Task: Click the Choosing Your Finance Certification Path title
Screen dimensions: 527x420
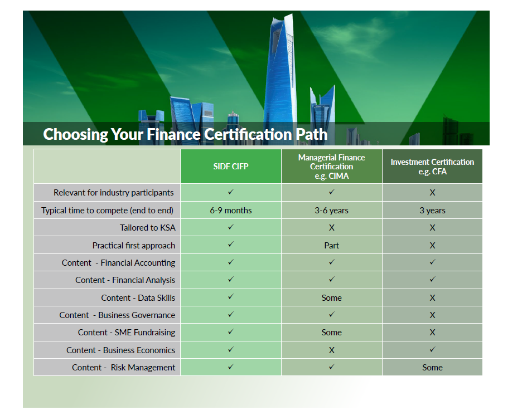Action: [185, 134]
